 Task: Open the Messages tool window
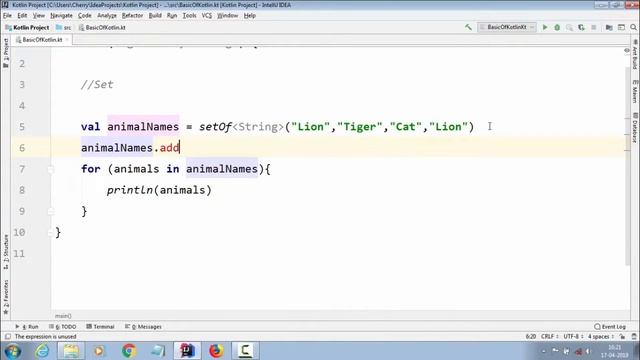143,327
